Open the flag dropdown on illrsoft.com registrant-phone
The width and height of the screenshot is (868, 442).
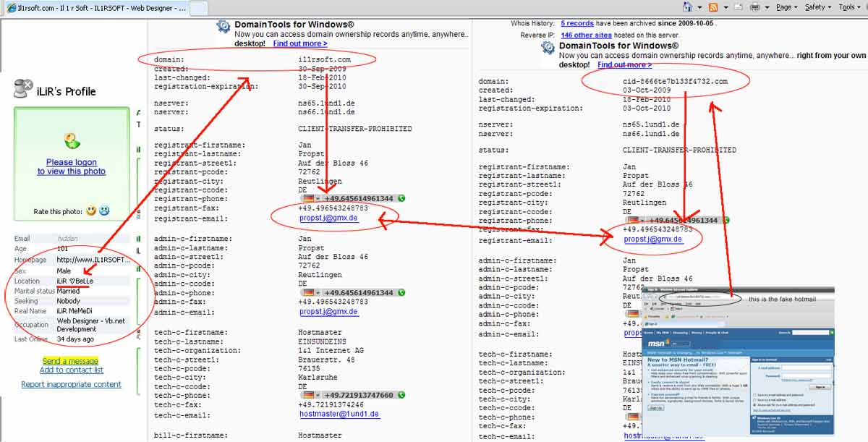click(x=318, y=199)
